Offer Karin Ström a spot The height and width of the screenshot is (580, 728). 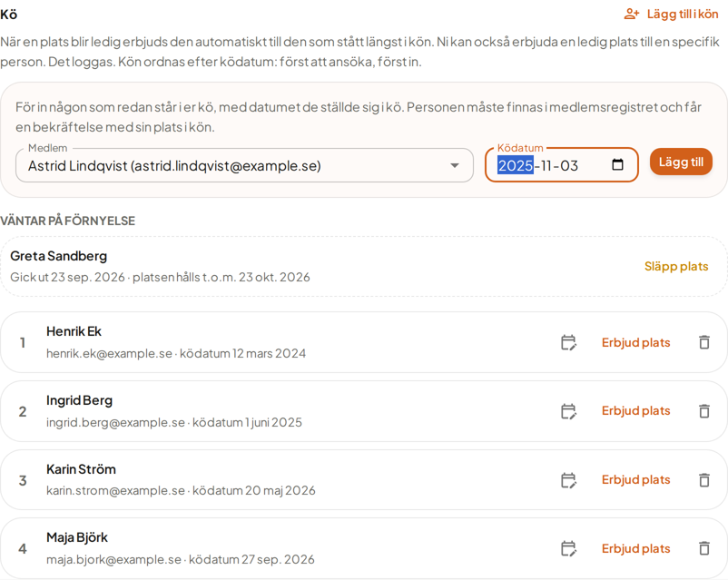click(x=635, y=479)
